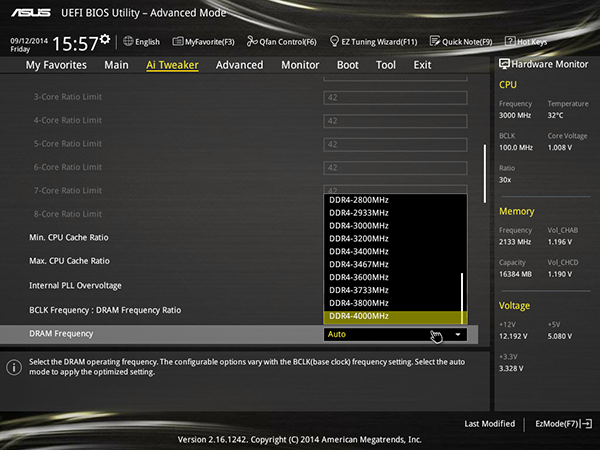Click the dropdown list scrollbar thumb

point(462,298)
